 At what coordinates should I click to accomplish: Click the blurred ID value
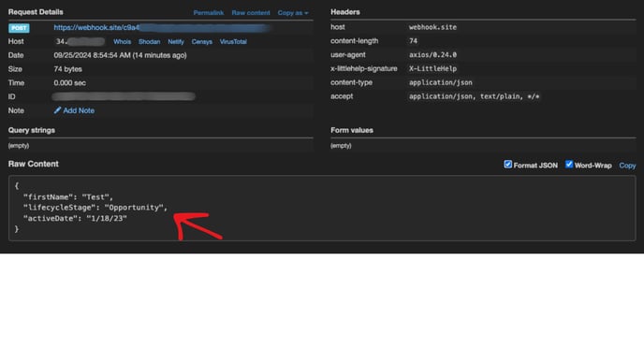[124, 96]
